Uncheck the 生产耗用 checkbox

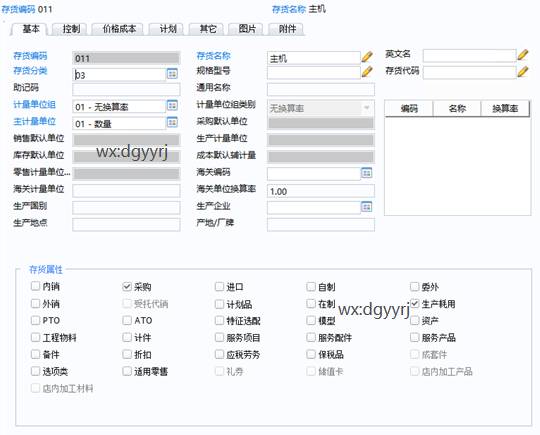pos(415,303)
